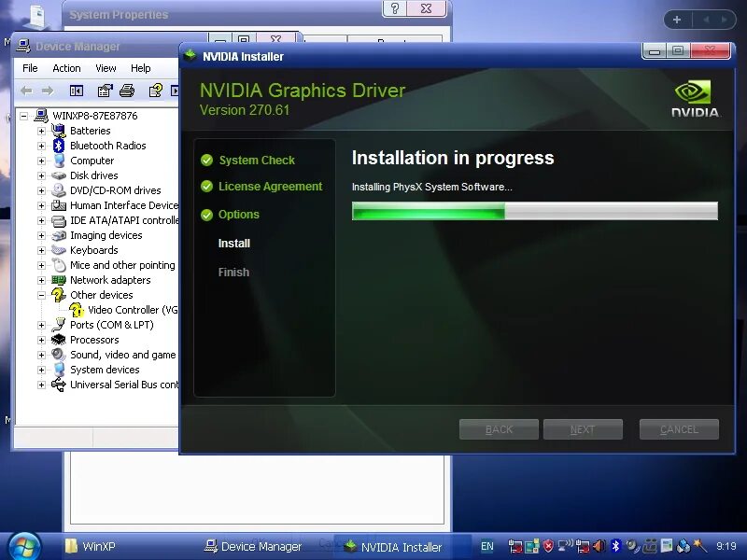This screenshot has width=747, height=560.
Task: Click the Forward arrow in Device Manager toolbar
Action: point(48,91)
